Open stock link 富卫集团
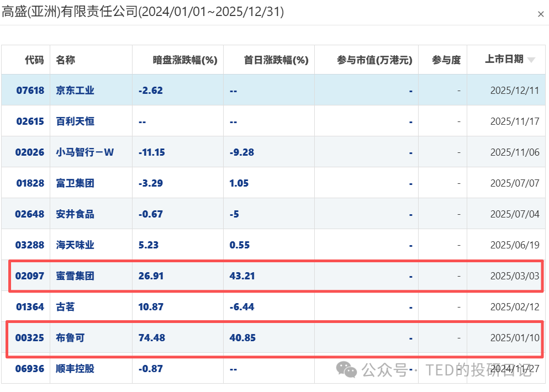Viewport: 549px width, 392px height. [x=75, y=183]
